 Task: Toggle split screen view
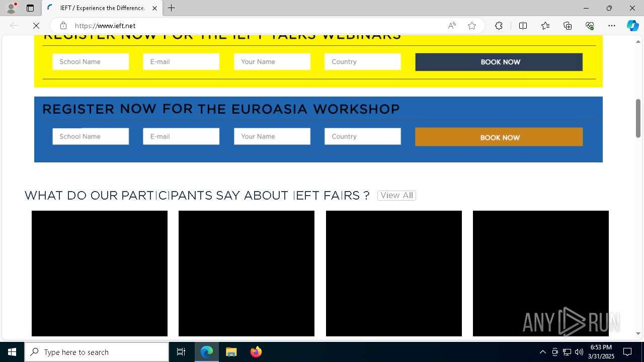(x=523, y=26)
